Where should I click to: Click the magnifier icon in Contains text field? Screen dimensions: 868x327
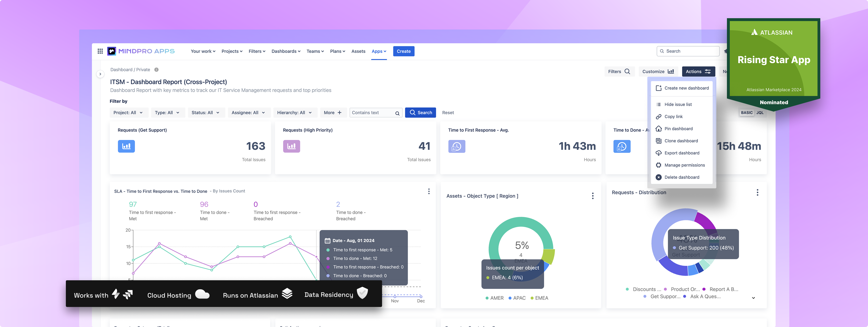[397, 113]
